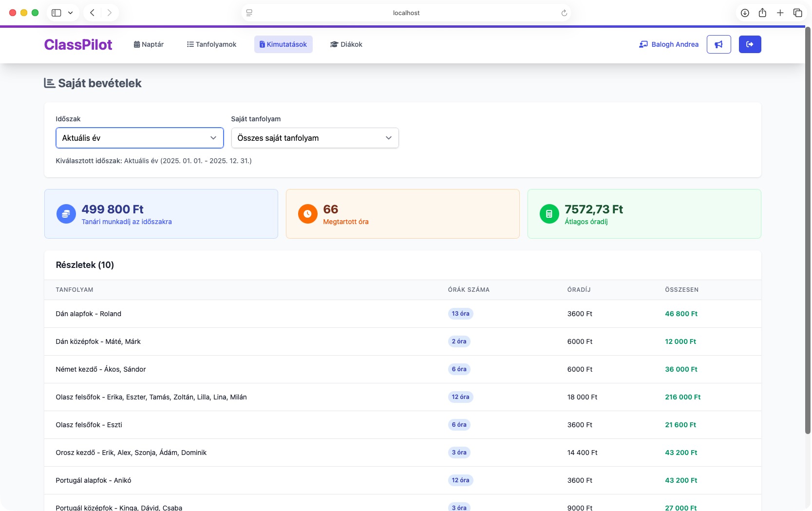Open the Időszak period dropdown

point(139,138)
